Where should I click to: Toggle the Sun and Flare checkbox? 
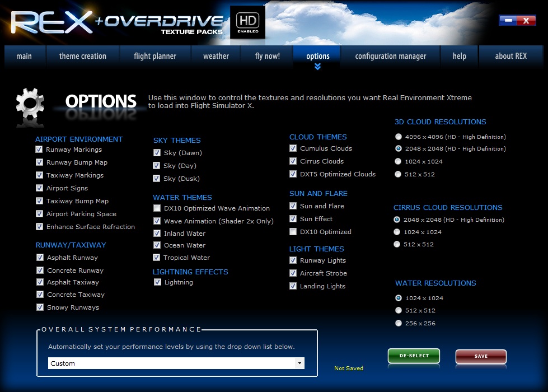pyautogui.click(x=293, y=206)
